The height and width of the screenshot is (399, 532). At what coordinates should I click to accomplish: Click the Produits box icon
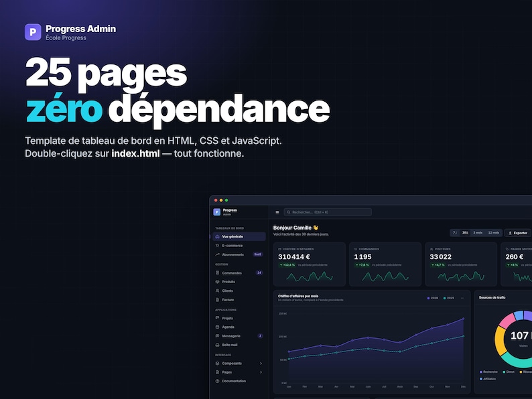point(218,282)
